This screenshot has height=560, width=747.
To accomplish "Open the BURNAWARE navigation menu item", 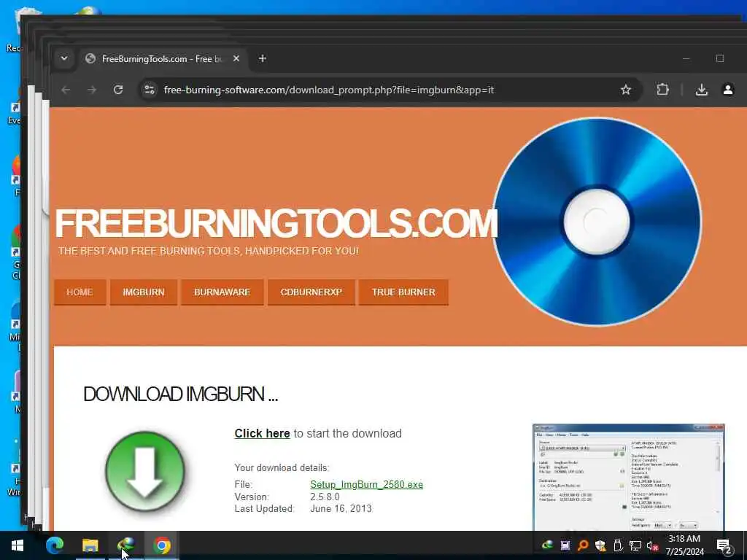I will (222, 292).
